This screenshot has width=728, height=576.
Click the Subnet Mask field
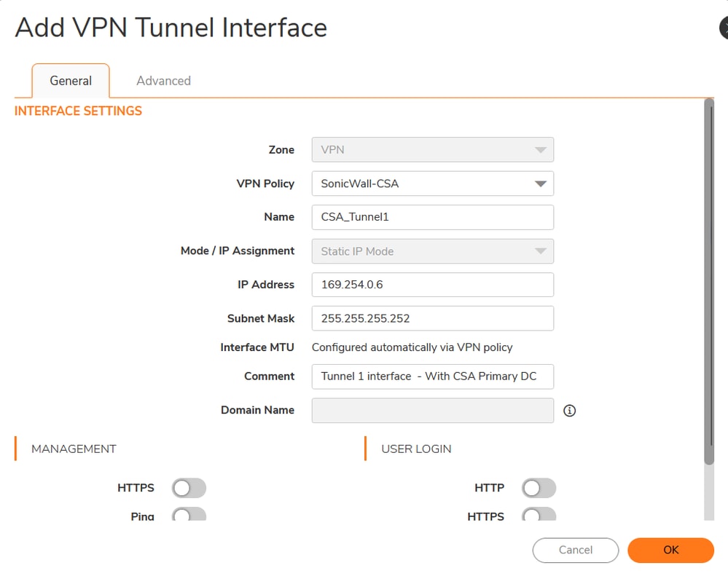point(432,318)
